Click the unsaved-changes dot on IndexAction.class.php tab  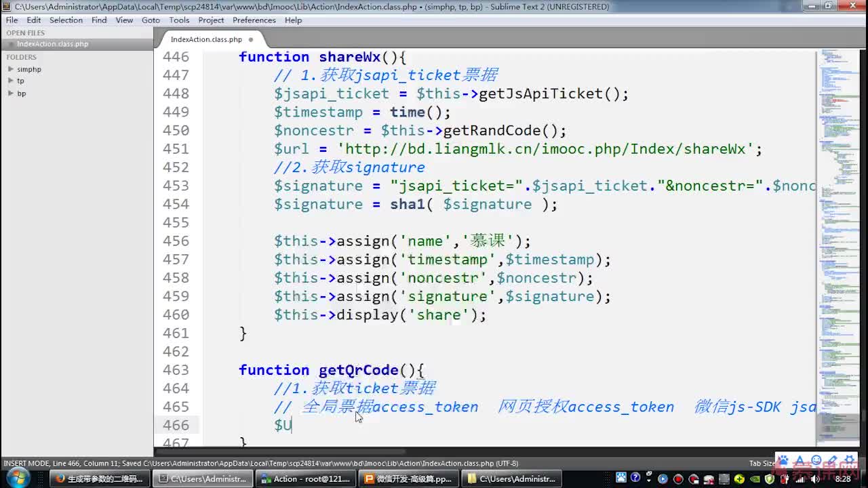[250, 40]
